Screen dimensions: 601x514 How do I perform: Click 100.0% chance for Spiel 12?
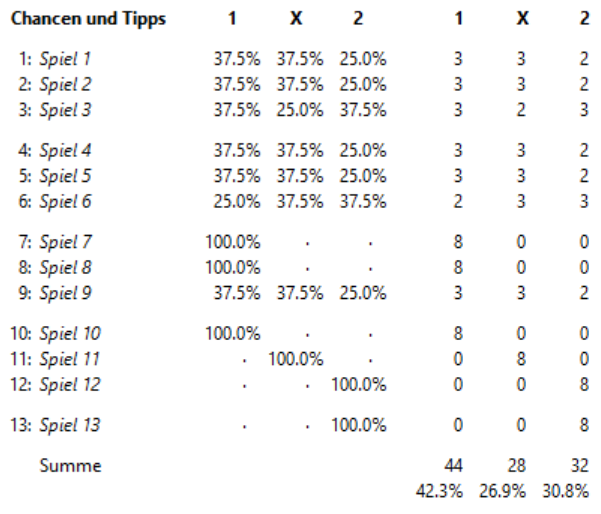[359, 385]
